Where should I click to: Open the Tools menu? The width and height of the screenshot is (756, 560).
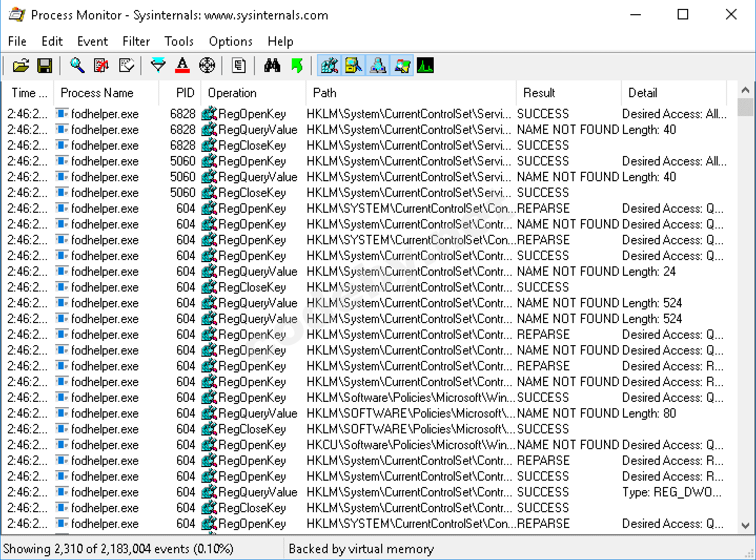179,42
